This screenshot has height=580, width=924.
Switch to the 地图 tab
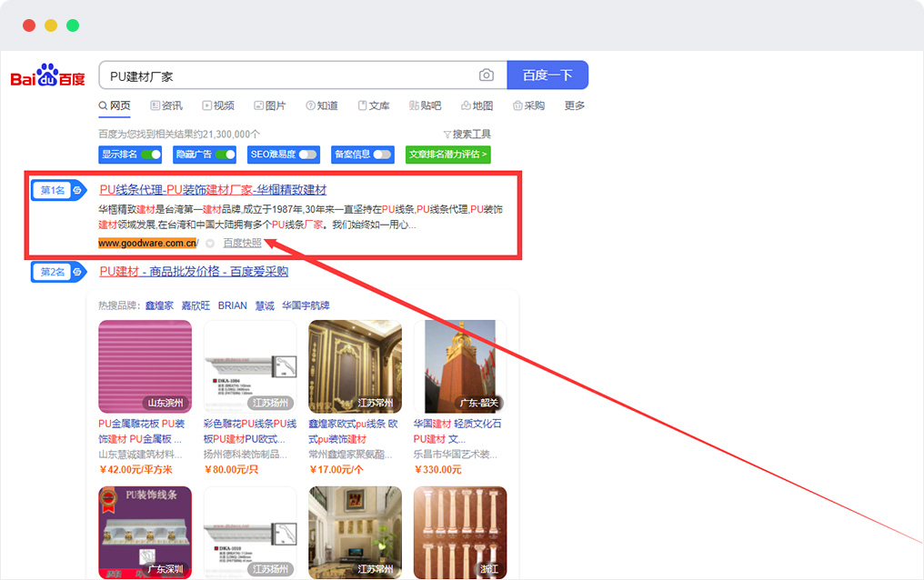click(477, 105)
